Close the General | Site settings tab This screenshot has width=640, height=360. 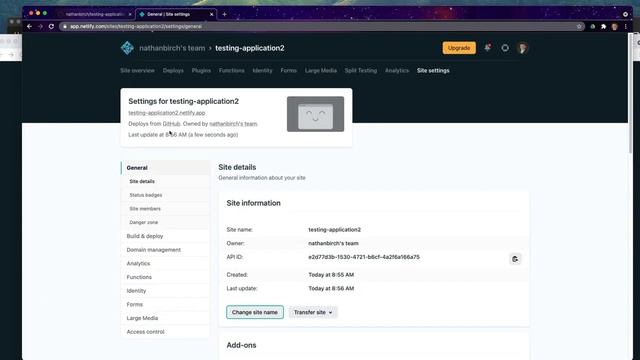click(x=211, y=14)
